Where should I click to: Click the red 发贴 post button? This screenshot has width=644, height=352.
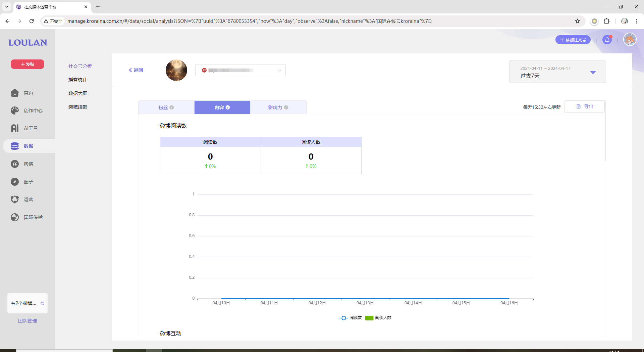point(28,64)
